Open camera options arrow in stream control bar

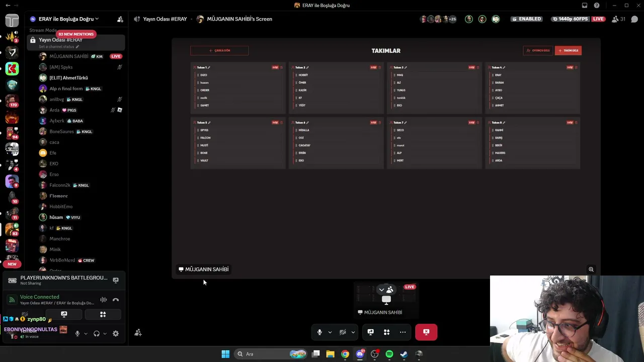pyautogui.click(x=353, y=332)
